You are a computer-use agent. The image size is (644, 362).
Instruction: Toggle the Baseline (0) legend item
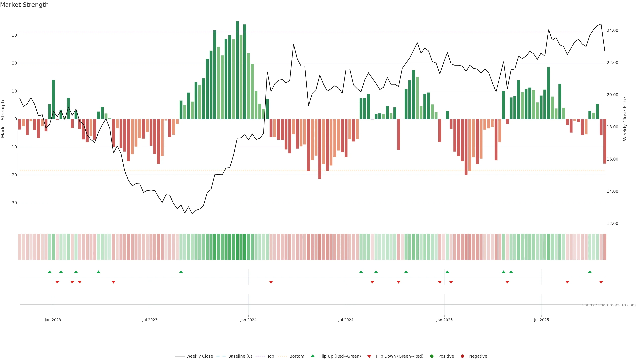[240, 356]
